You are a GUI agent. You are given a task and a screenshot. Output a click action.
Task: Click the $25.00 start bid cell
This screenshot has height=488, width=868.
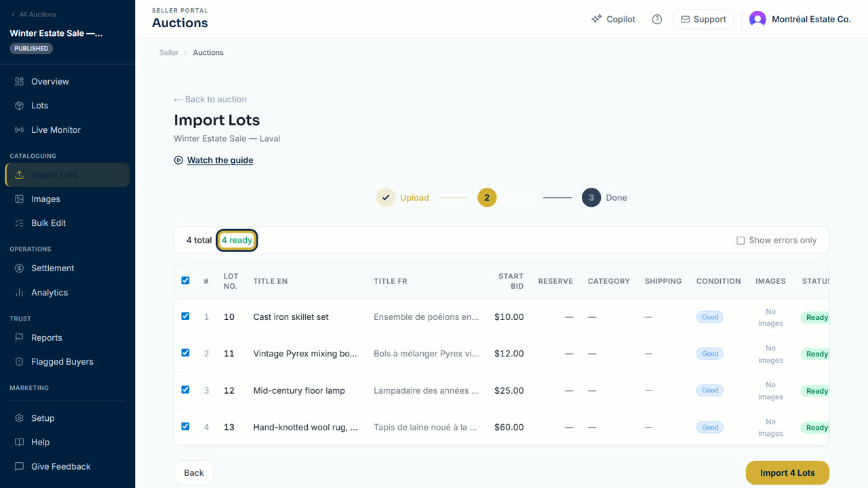point(509,390)
